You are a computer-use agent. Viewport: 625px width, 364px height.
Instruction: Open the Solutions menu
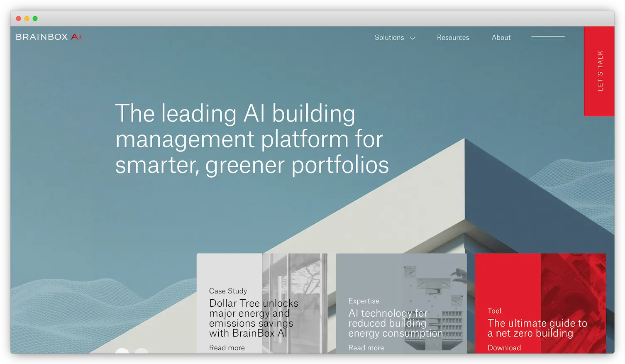[389, 37]
